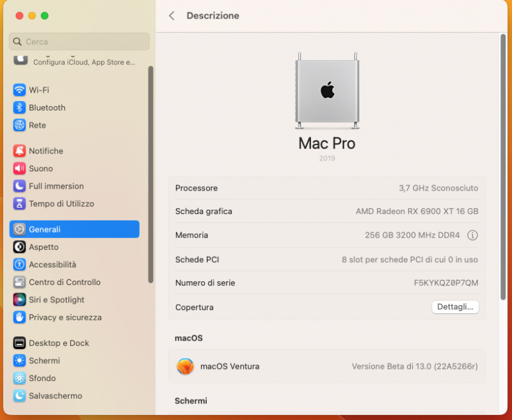Image resolution: width=512 pixels, height=420 pixels.
Task: Open Centro di Controllo section
Action: click(x=65, y=282)
